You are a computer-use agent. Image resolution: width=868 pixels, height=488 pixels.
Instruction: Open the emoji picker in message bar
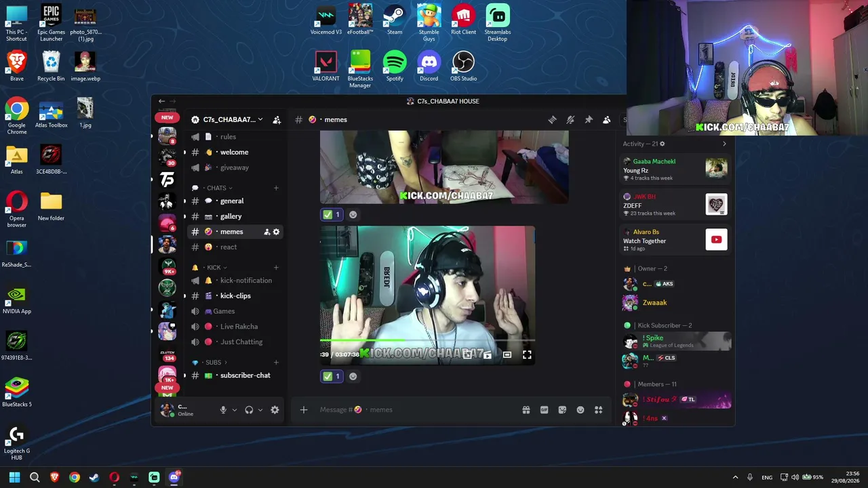[580, 410]
